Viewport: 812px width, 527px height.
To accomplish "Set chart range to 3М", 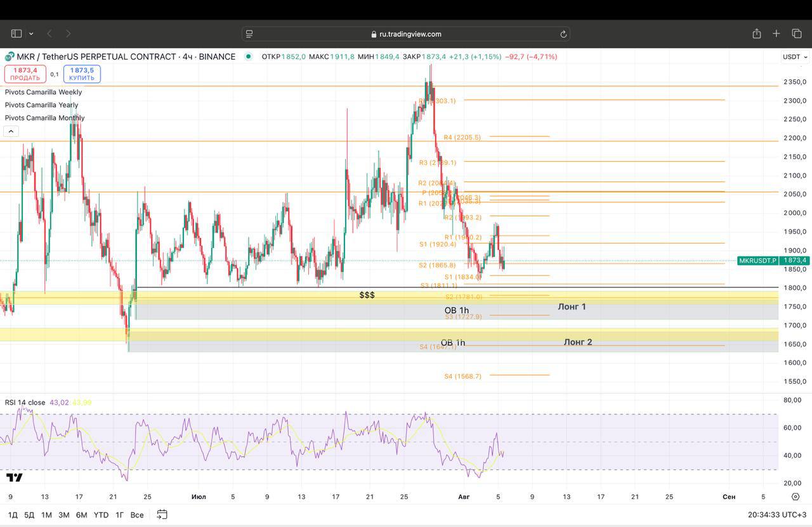I will (64, 515).
